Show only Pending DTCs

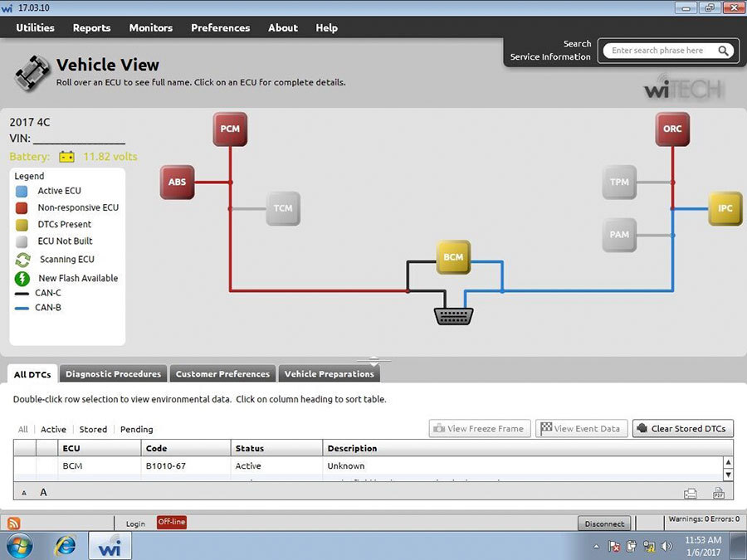(x=137, y=430)
